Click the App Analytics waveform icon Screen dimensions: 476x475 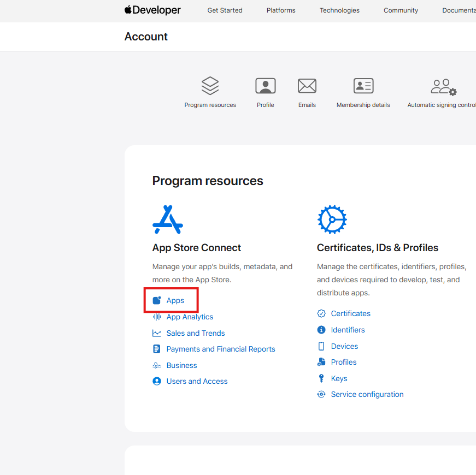tap(157, 317)
